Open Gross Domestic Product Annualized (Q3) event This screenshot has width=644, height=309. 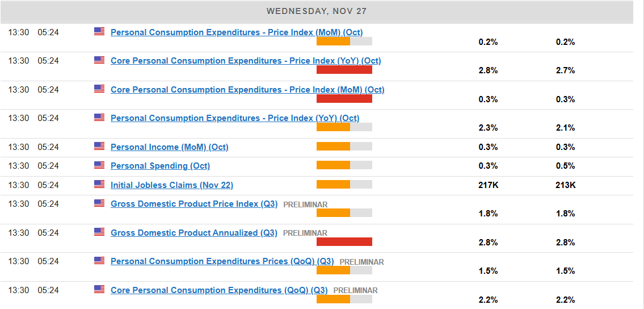(193, 233)
